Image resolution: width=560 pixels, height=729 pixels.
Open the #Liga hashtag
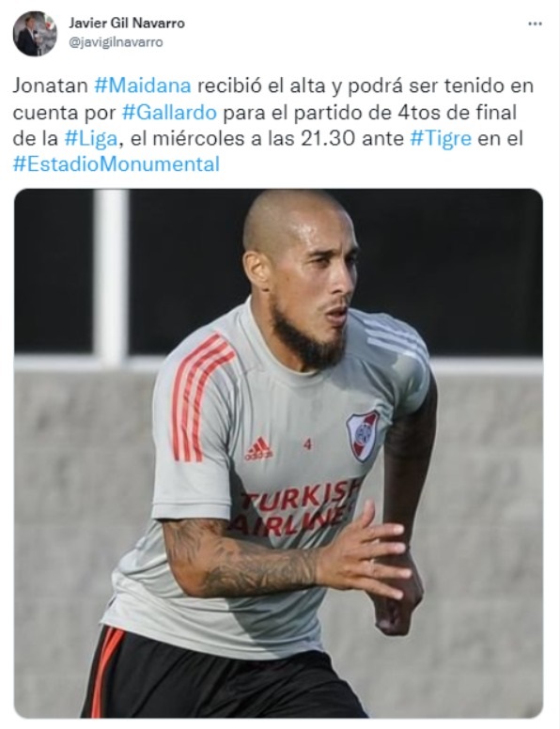pos(91,138)
